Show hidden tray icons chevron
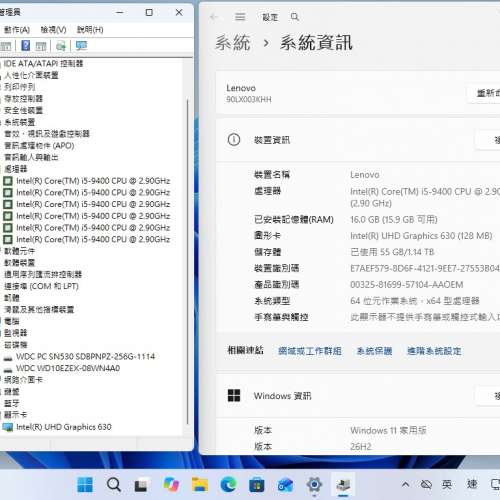Screen dimensions: 500x500 coord(405,484)
